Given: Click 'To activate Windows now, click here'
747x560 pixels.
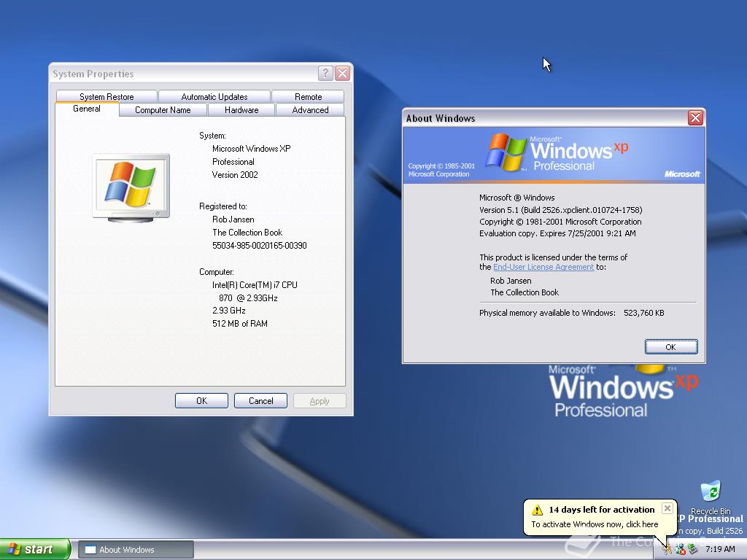Looking at the screenshot, I should [595, 524].
